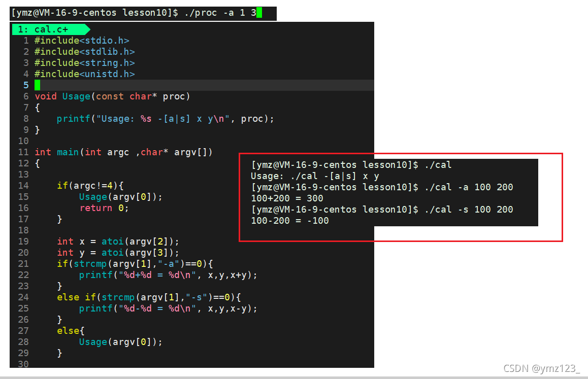Click the int y = atoi(argv[3]); line

118,253
